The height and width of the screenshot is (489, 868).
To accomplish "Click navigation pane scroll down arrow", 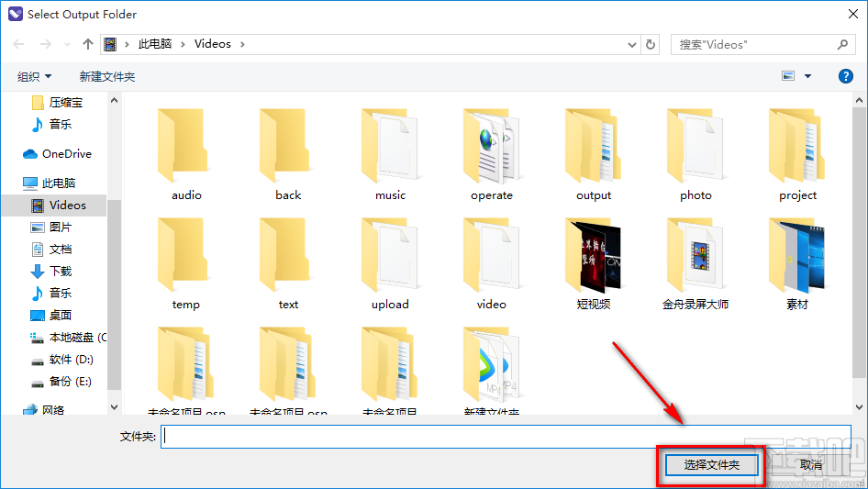I will 114,407.
